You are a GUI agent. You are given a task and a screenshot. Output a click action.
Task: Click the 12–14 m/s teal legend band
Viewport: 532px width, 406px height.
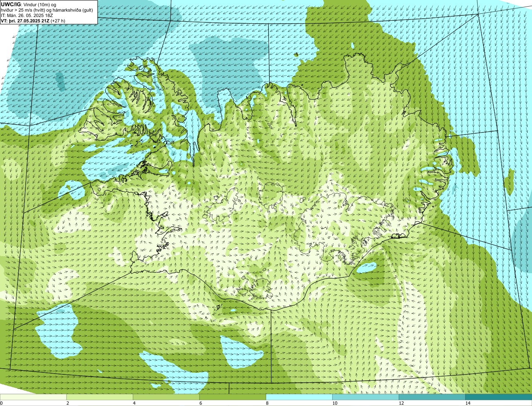432,397
